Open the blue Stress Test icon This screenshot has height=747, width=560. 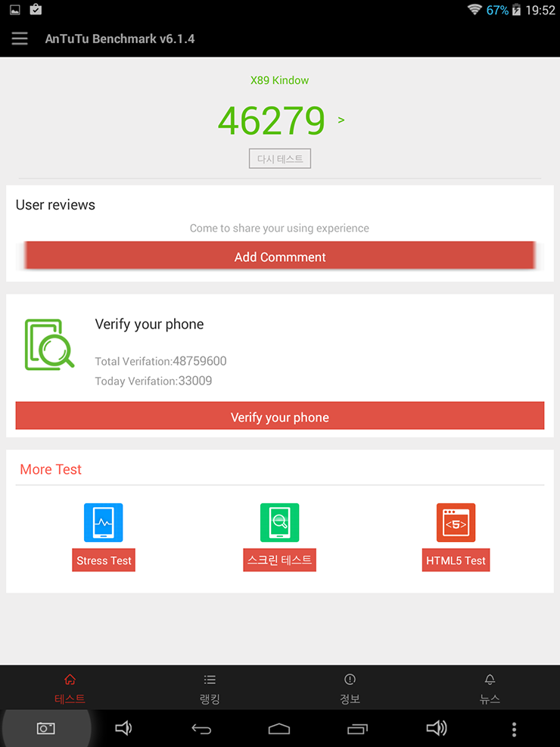pyautogui.click(x=104, y=523)
